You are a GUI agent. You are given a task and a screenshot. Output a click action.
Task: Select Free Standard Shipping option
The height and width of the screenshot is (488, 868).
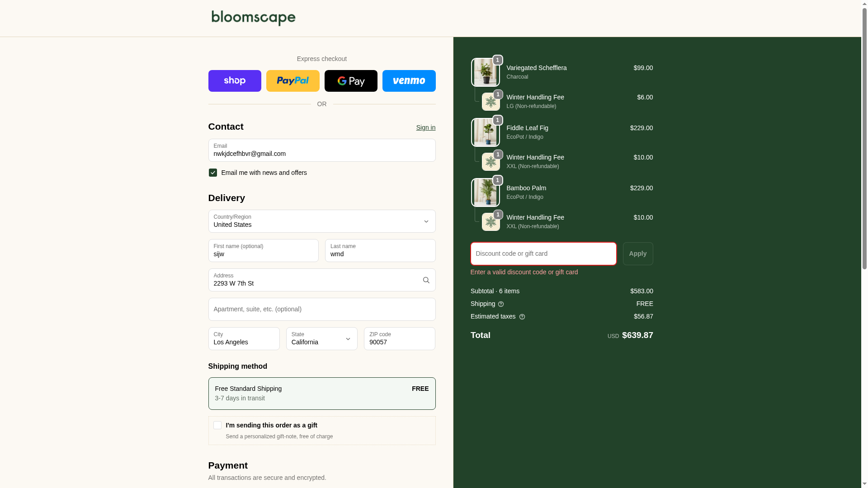(321, 393)
